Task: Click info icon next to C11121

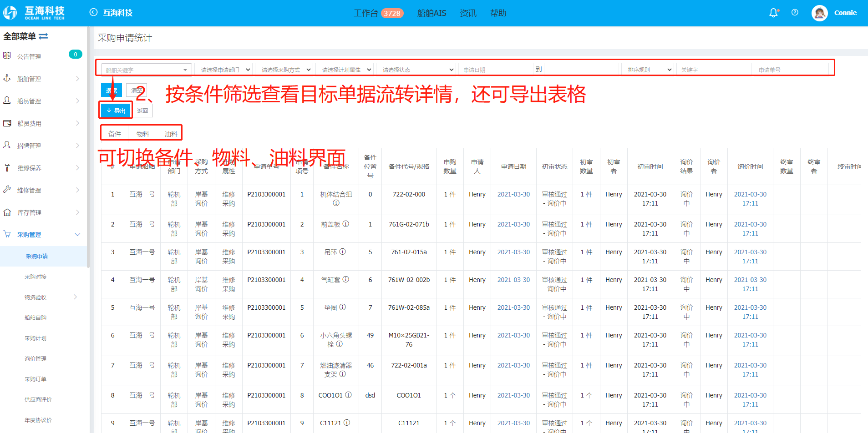Action: [x=347, y=423]
